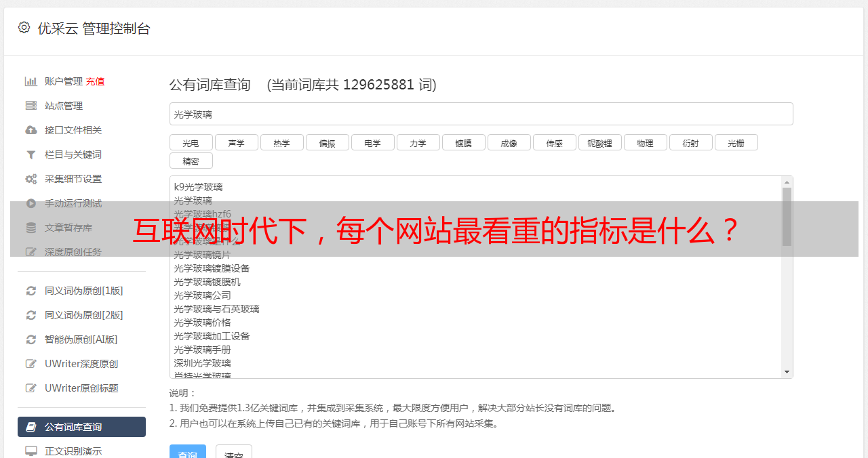
Task: Select the 物理 tag button
Action: (x=645, y=142)
